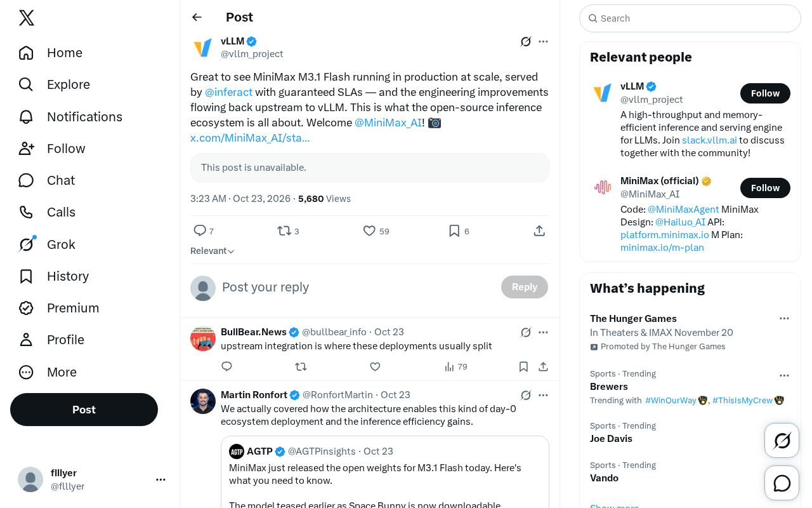
Task: Click the back arrow beside Post heading
Action: pos(197,17)
